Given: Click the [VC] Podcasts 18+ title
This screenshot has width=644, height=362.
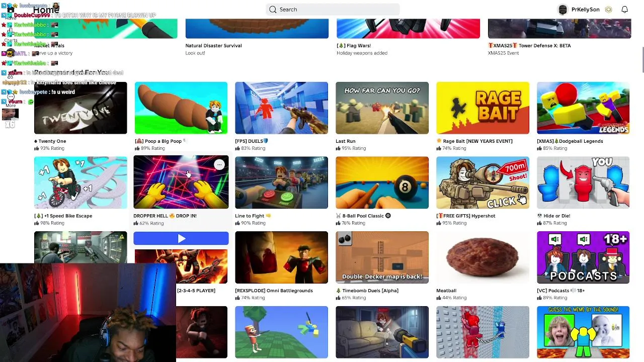Looking at the screenshot, I should [561, 291].
